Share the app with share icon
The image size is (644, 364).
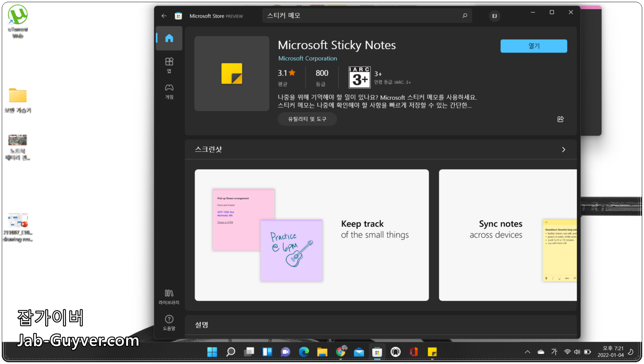pos(560,119)
